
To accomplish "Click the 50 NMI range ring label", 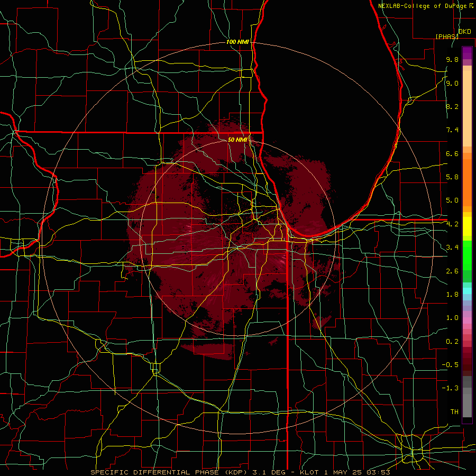I will [x=237, y=140].
